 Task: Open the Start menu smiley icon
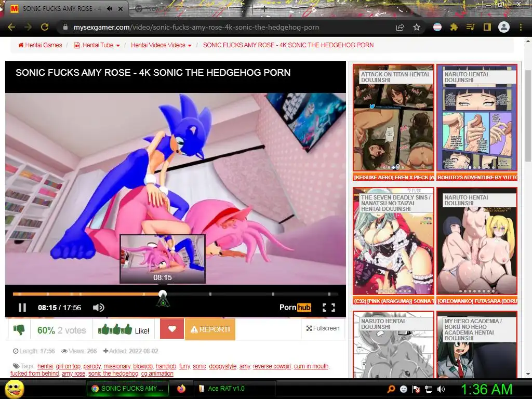[15, 389]
